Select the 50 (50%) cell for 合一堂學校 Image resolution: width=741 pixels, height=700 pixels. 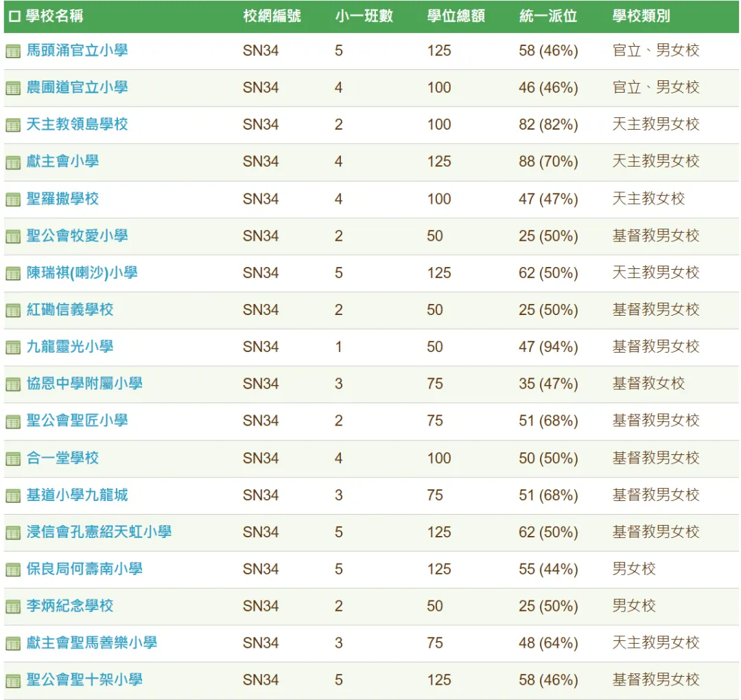(x=548, y=458)
